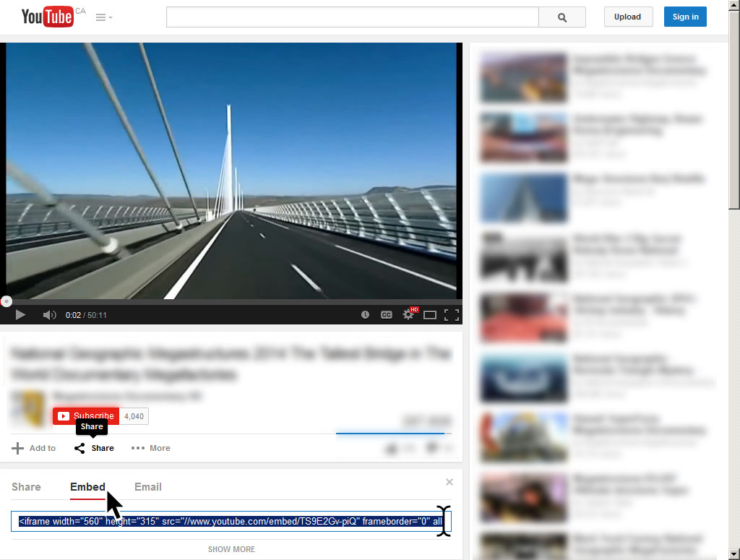The image size is (740, 560).
Task: Open the player settings gear
Action: coord(408,315)
